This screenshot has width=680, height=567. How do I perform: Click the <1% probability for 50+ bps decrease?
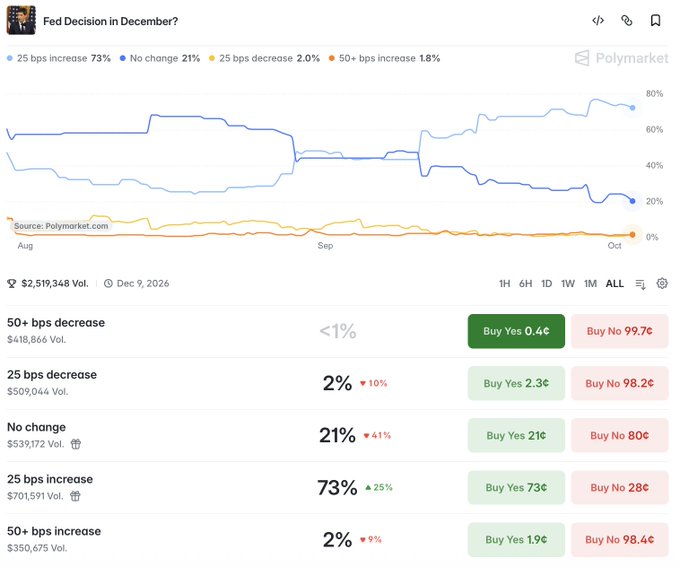[x=338, y=331]
